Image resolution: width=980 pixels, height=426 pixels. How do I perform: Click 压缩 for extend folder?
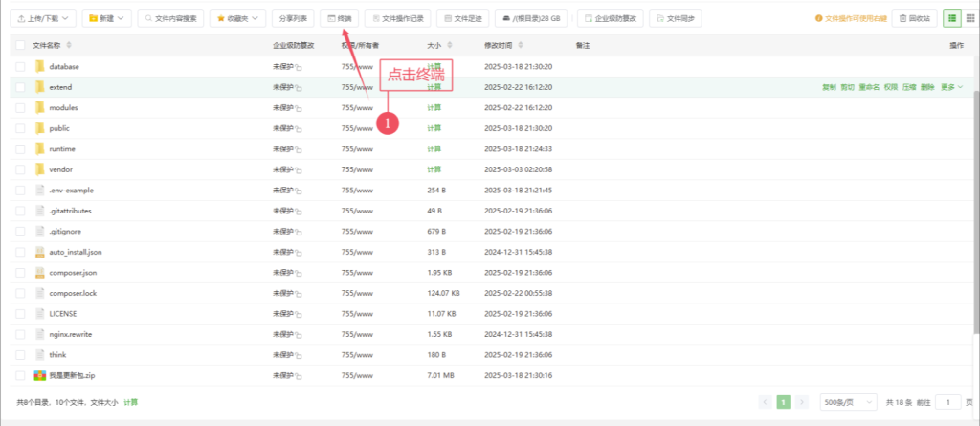tap(909, 87)
